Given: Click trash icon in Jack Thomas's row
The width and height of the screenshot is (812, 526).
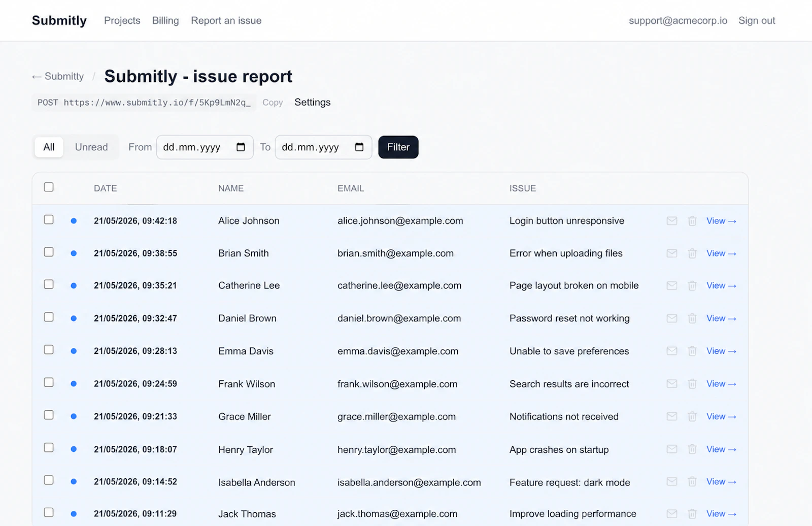Looking at the screenshot, I should [x=692, y=514].
